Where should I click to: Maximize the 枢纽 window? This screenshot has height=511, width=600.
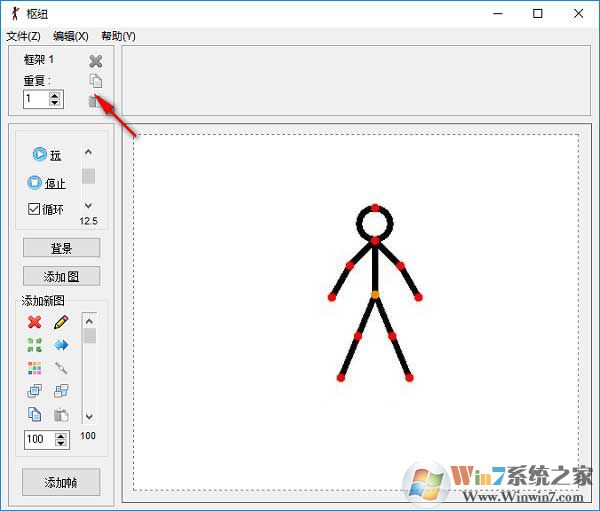[538, 13]
